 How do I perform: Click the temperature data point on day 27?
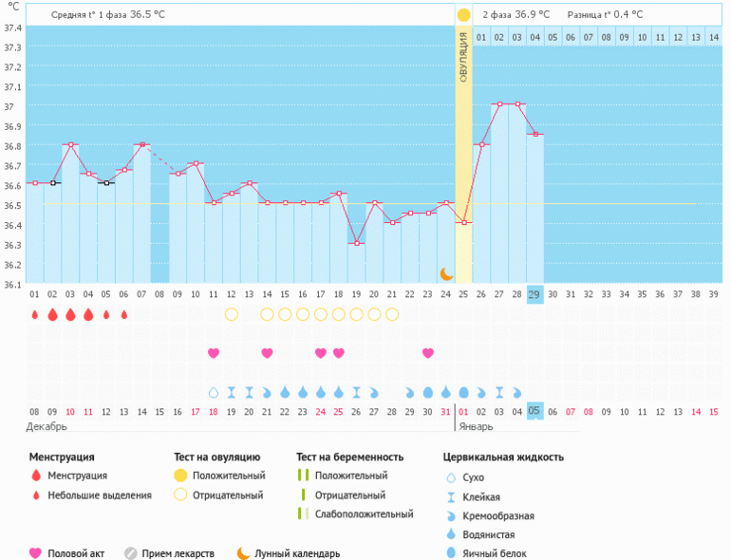[499, 103]
